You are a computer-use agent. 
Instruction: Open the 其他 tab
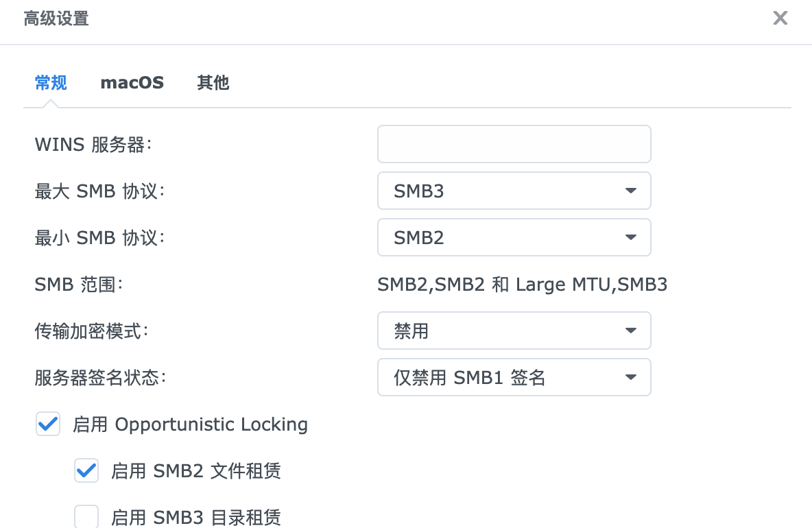point(213,83)
